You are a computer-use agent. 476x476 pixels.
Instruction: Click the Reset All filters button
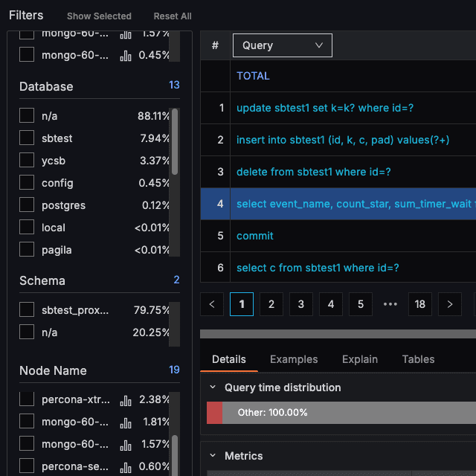[173, 16]
